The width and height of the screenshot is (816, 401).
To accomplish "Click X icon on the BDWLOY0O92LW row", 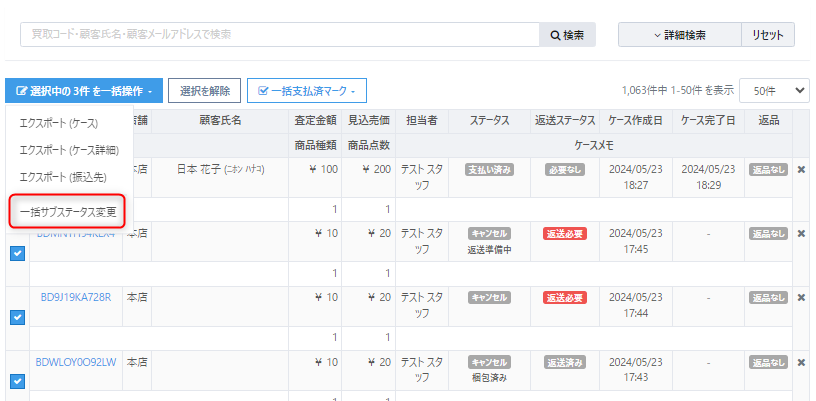I will tap(800, 362).
